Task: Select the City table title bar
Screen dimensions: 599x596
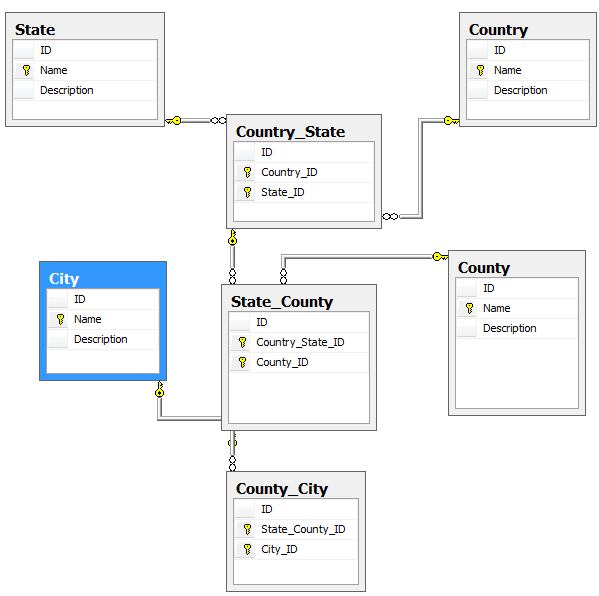Action: [103, 279]
